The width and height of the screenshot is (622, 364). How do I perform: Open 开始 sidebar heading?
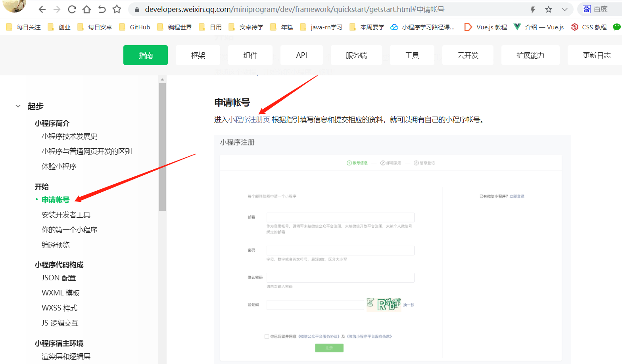tap(42, 187)
